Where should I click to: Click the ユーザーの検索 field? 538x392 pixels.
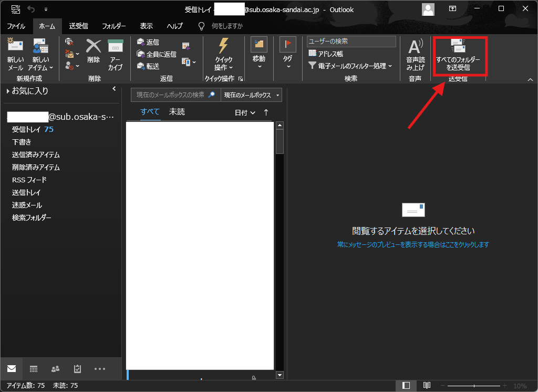tap(351, 41)
